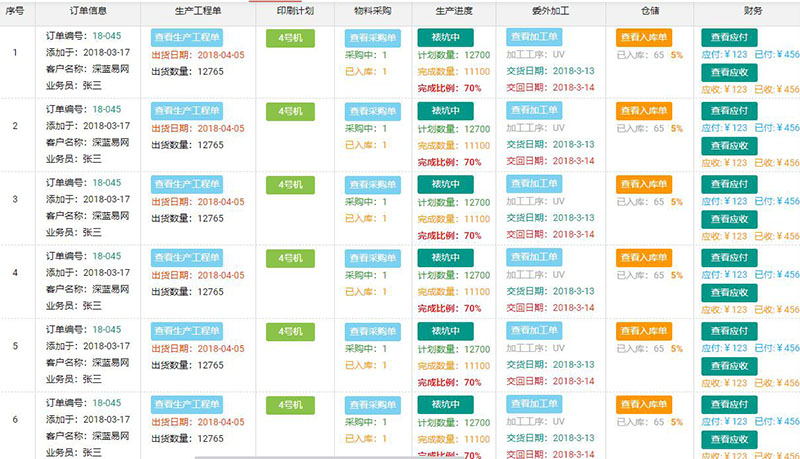Click the 4号机 button in row 1
The image size is (800, 459).
[x=290, y=38]
